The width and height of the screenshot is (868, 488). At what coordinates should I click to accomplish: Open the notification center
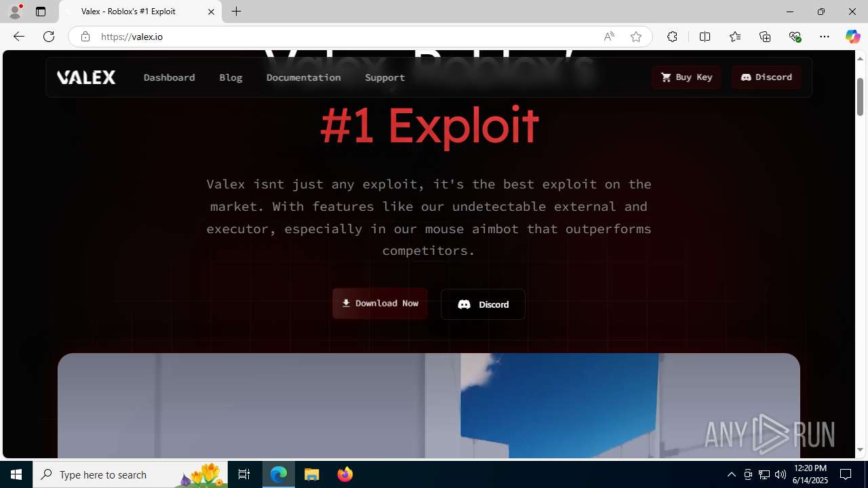tap(846, 474)
